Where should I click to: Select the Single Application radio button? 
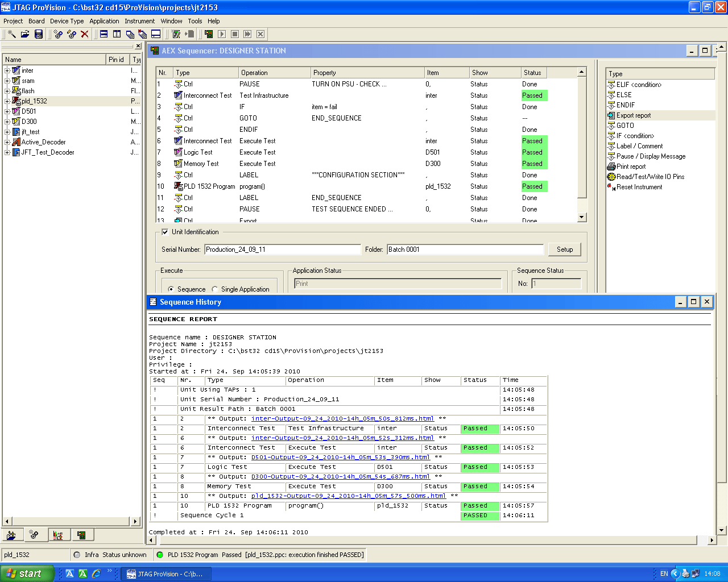click(x=216, y=289)
